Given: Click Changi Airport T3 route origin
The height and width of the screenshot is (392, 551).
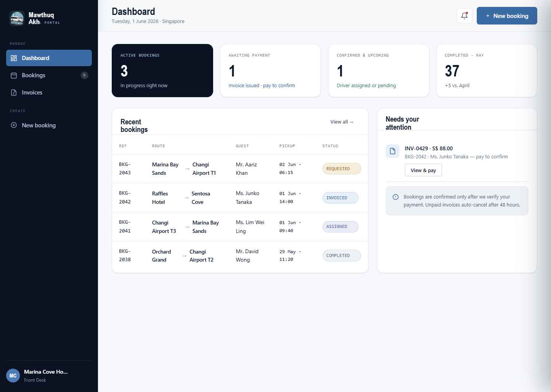Looking at the screenshot, I should coord(164,227).
